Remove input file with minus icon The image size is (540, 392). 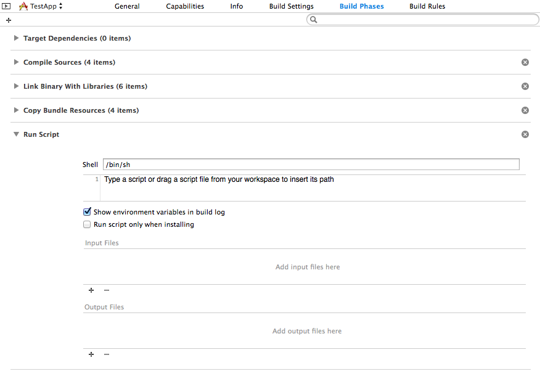[107, 290]
